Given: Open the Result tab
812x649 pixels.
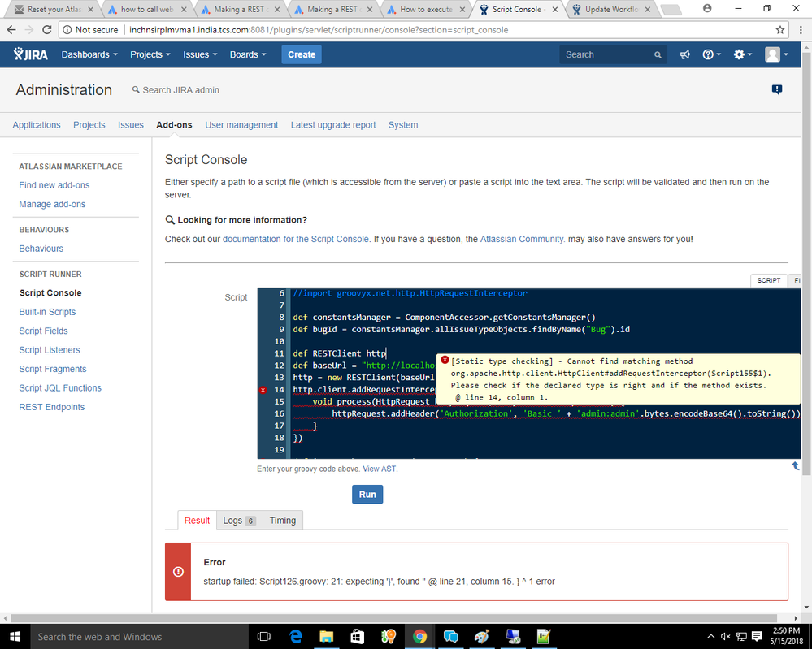Looking at the screenshot, I should coord(197,520).
